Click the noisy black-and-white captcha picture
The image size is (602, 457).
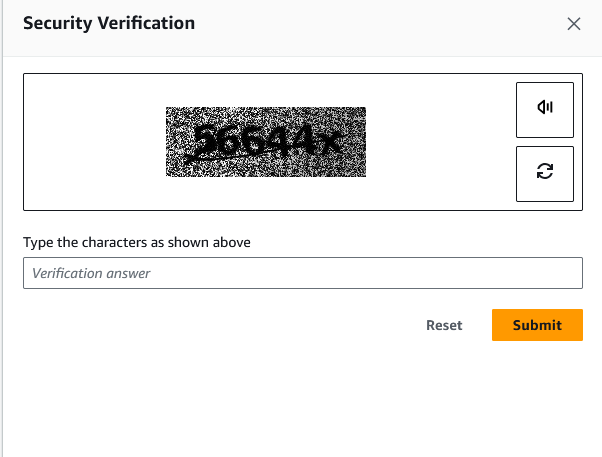pyautogui.click(x=266, y=142)
